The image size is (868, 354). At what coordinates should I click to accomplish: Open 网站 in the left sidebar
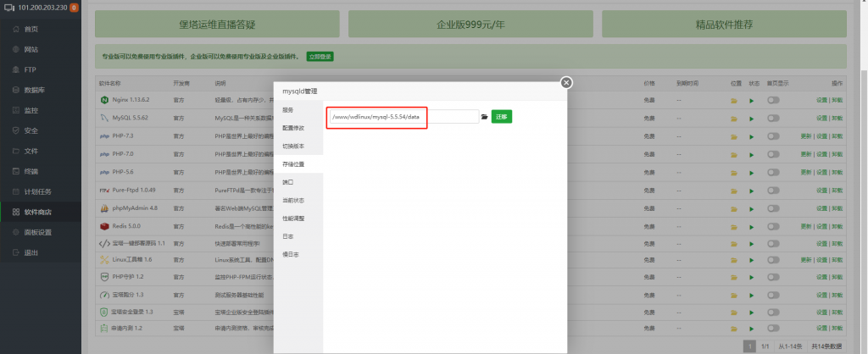click(41, 49)
